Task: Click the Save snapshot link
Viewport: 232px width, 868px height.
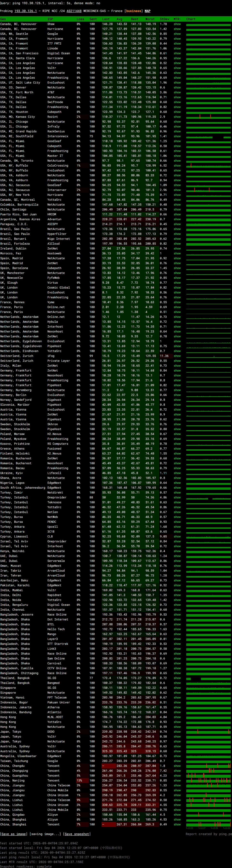Action: pos(77,834)
